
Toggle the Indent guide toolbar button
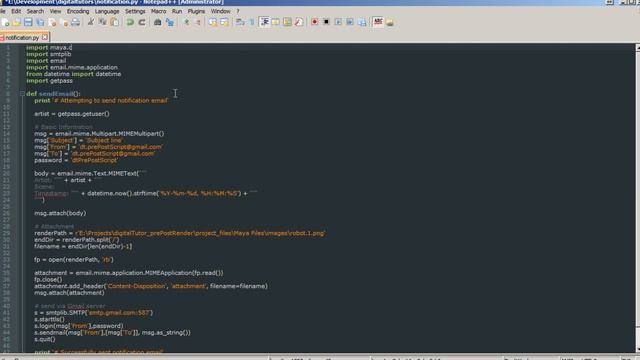pos(264,22)
